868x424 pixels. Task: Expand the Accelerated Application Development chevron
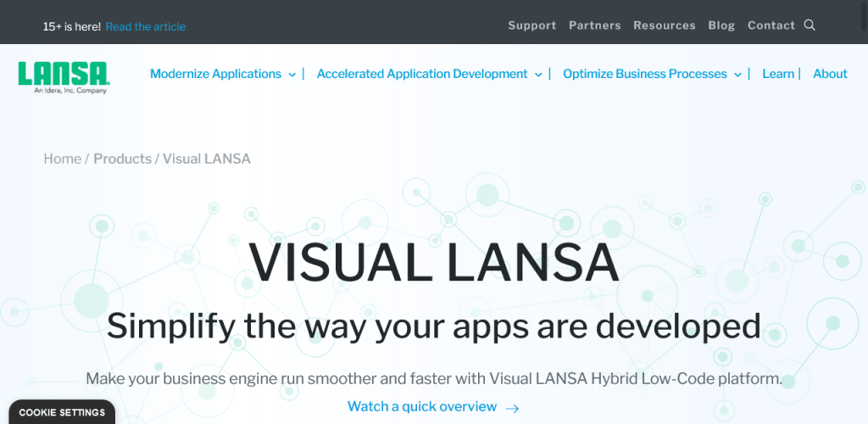[x=538, y=75]
